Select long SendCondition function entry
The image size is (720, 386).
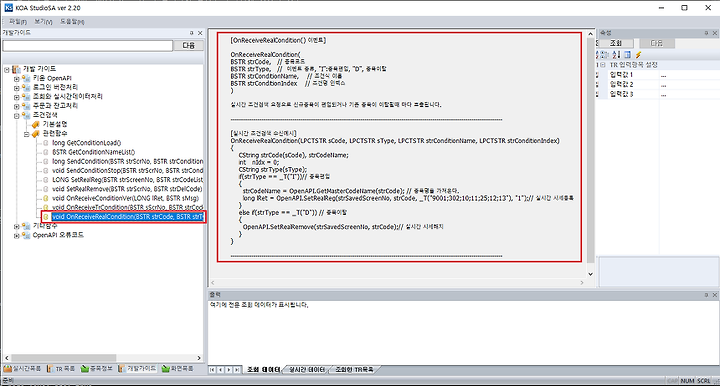[127, 161]
